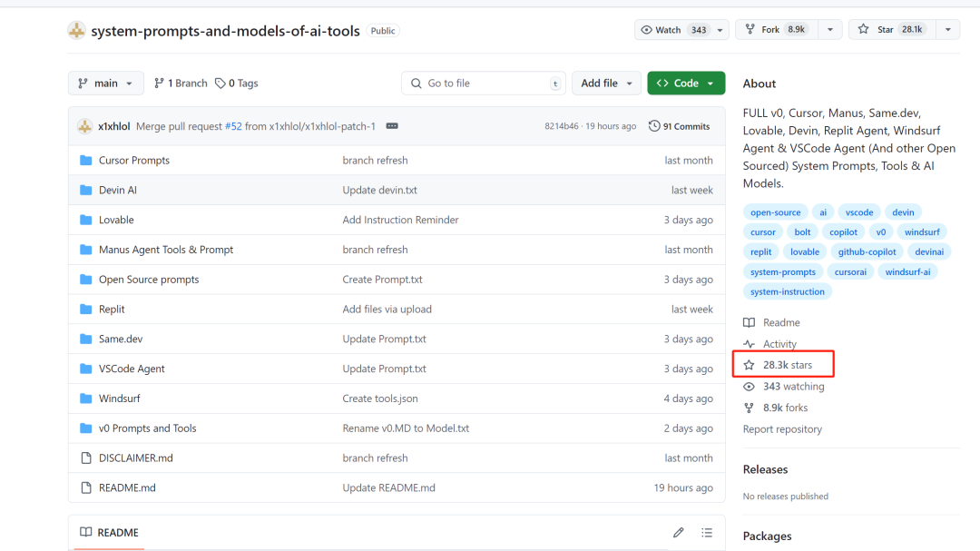The width and height of the screenshot is (980, 551).
Task: Open the Cursor Prompts folder icon
Action: (x=86, y=161)
